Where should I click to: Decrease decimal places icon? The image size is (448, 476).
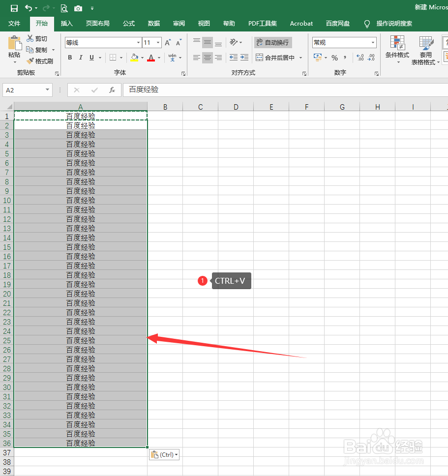371,58
